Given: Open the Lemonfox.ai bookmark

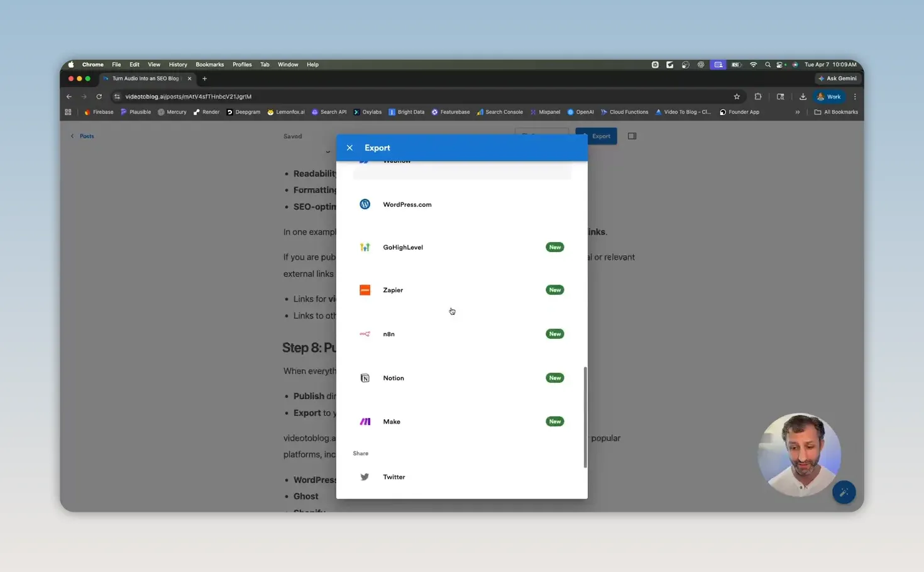Looking at the screenshot, I should [286, 112].
